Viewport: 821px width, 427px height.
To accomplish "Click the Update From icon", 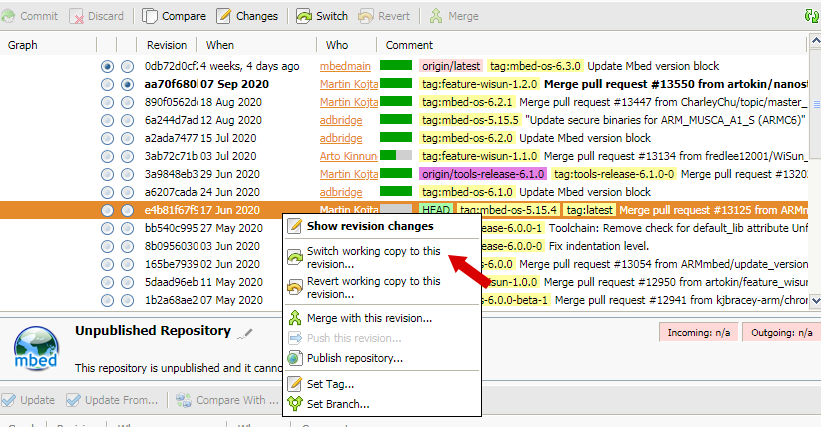I will click(x=73, y=400).
